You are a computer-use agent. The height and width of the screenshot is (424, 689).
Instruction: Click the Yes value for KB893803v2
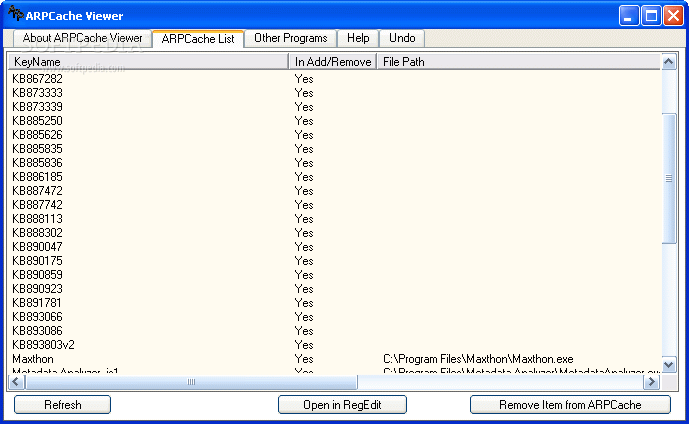(304, 345)
